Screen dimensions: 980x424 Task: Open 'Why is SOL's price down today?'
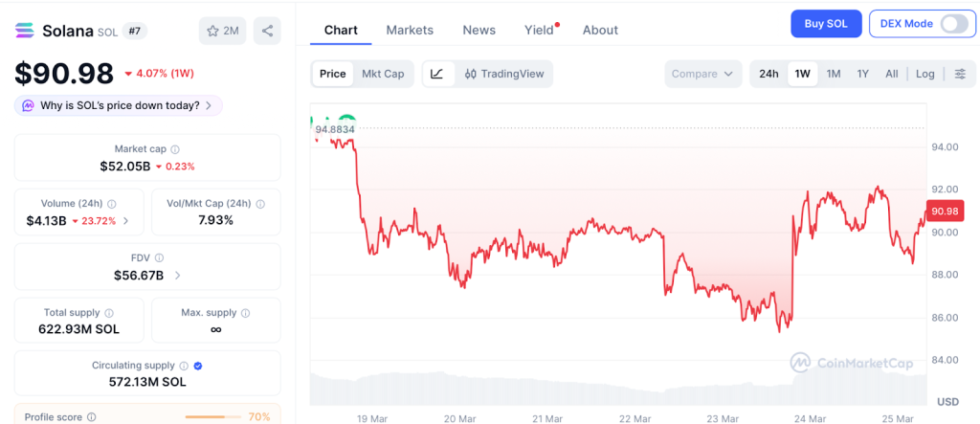point(119,105)
